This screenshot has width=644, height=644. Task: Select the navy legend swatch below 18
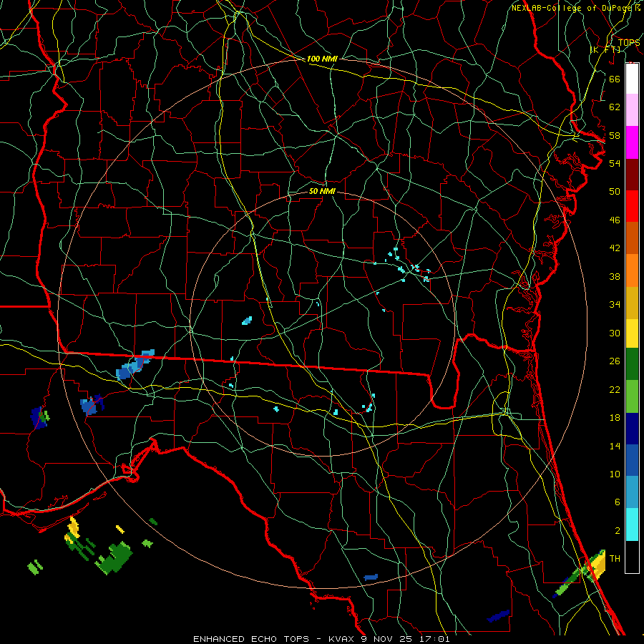point(632,429)
